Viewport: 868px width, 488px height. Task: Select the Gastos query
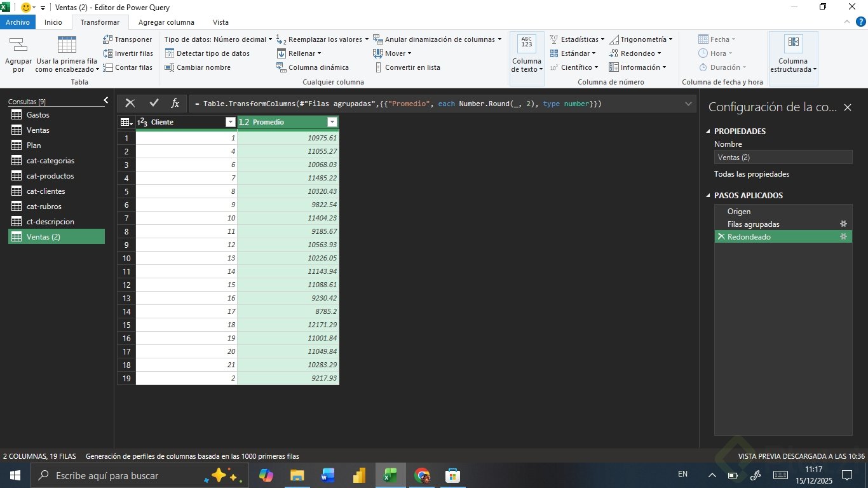pyautogui.click(x=57, y=115)
